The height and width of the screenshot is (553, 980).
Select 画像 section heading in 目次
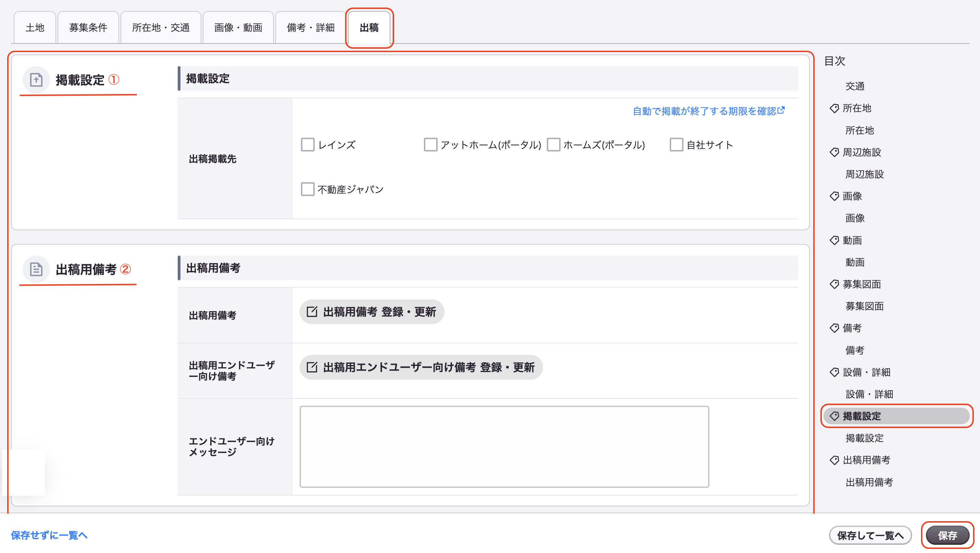tap(852, 196)
